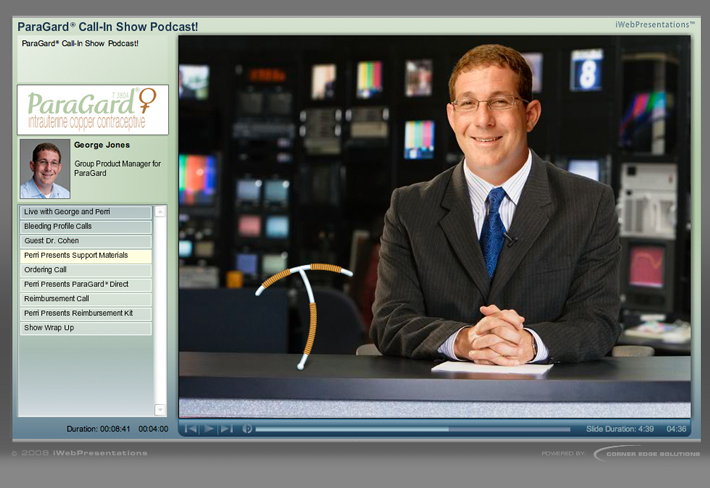Screen dimensions: 710x488
Task: Click the main video presentation area
Action: pos(435,226)
